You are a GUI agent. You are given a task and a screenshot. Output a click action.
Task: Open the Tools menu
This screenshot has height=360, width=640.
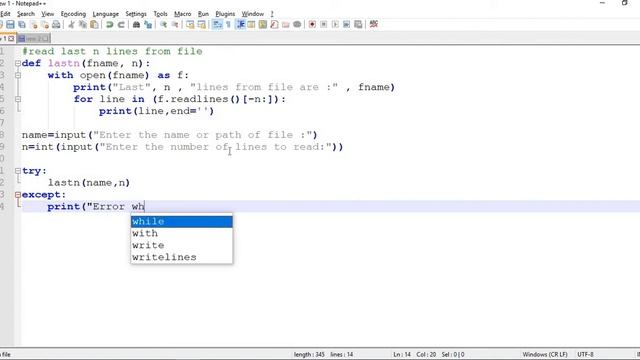160,14
